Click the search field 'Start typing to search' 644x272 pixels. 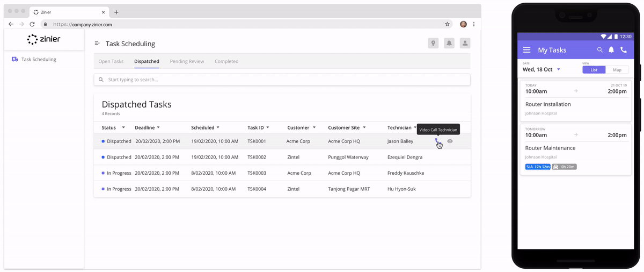[x=282, y=80]
